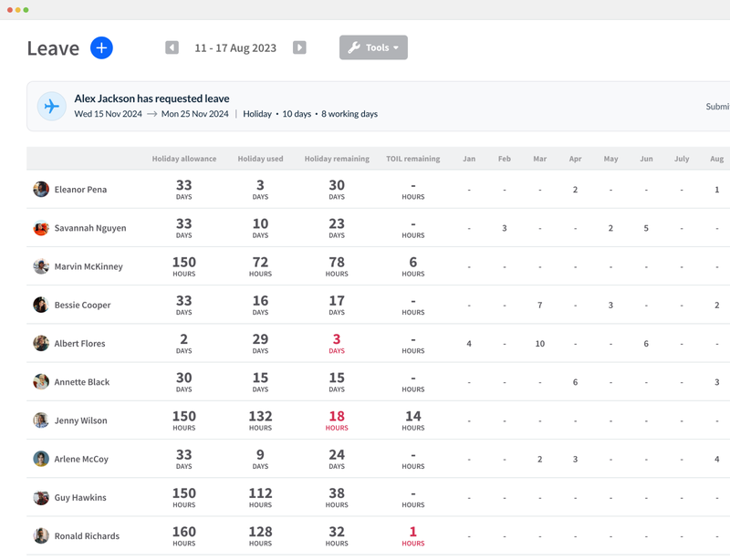730x560 pixels.
Task: Click the Mar column header
Action: [539, 159]
